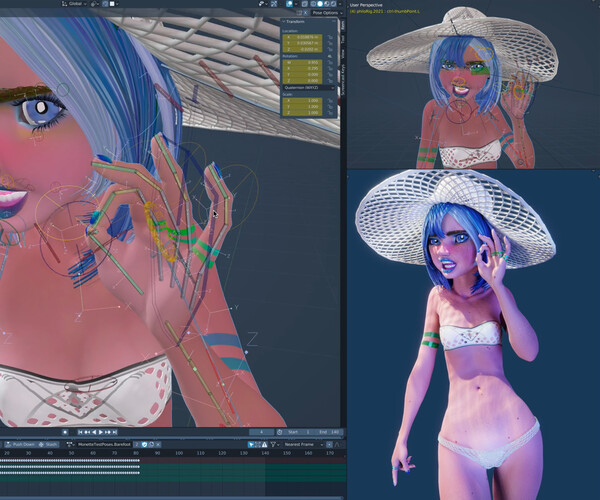Click the action user count 2 button
Viewport: 600px width, 500px height.
tap(137, 444)
